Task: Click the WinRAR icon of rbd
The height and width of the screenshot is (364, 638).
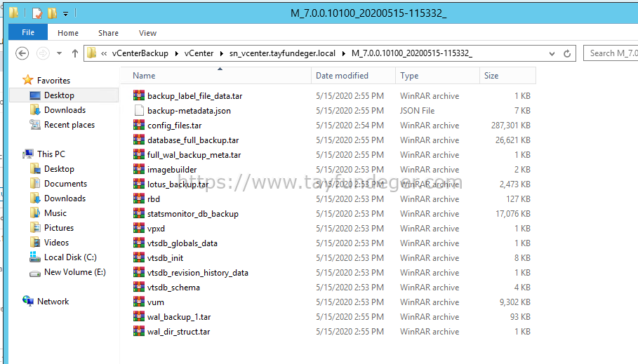Action: (x=139, y=198)
